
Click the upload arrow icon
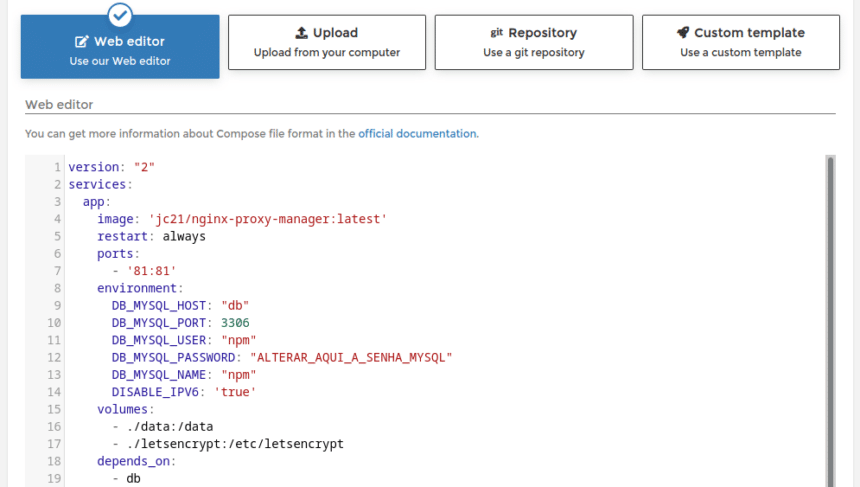click(302, 32)
